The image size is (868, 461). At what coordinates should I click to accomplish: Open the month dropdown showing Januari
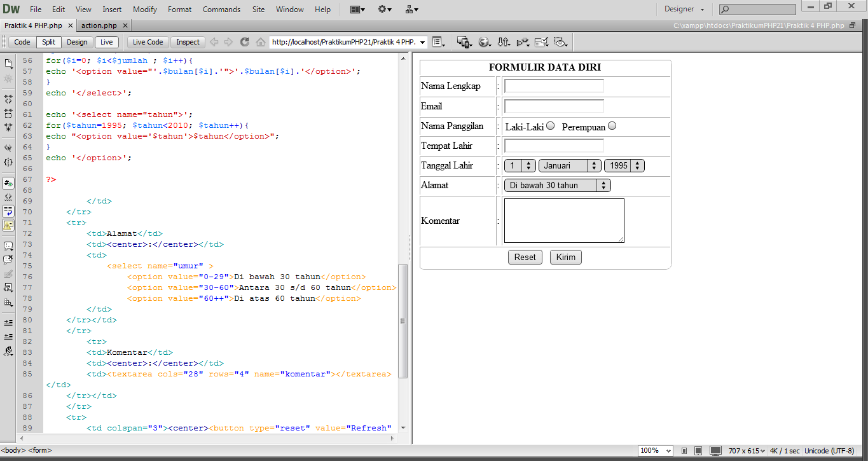[570, 165]
